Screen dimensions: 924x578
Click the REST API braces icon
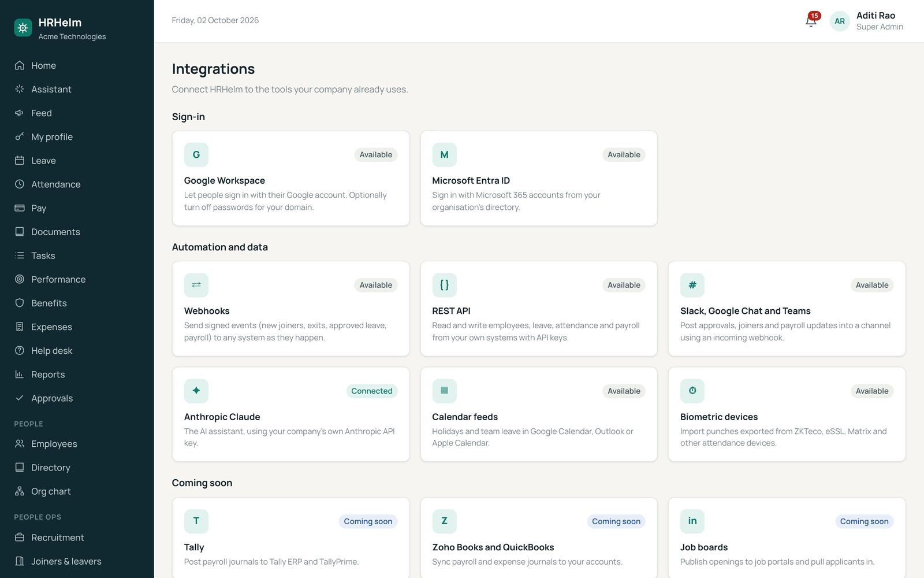(445, 285)
